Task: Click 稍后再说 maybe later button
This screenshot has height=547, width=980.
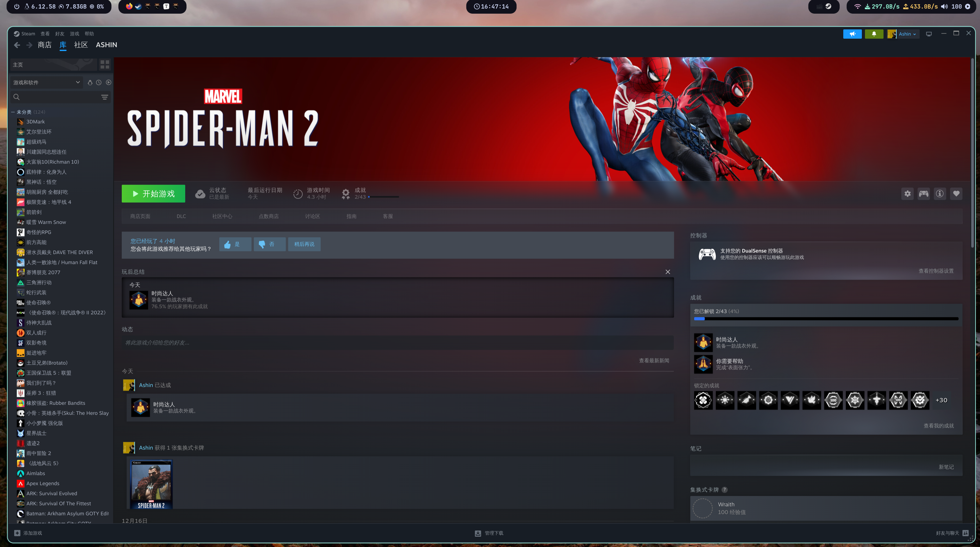Action: coord(304,244)
